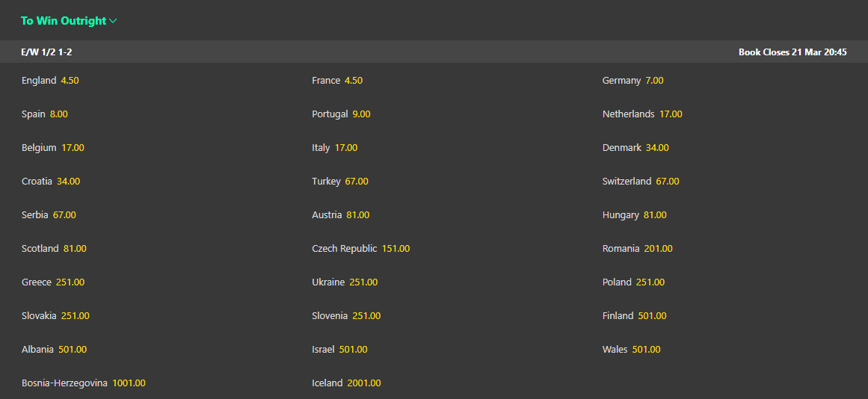The height and width of the screenshot is (399, 868).
Task: Choose Italy at 17.00 odds
Action: click(x=335, y=148)
